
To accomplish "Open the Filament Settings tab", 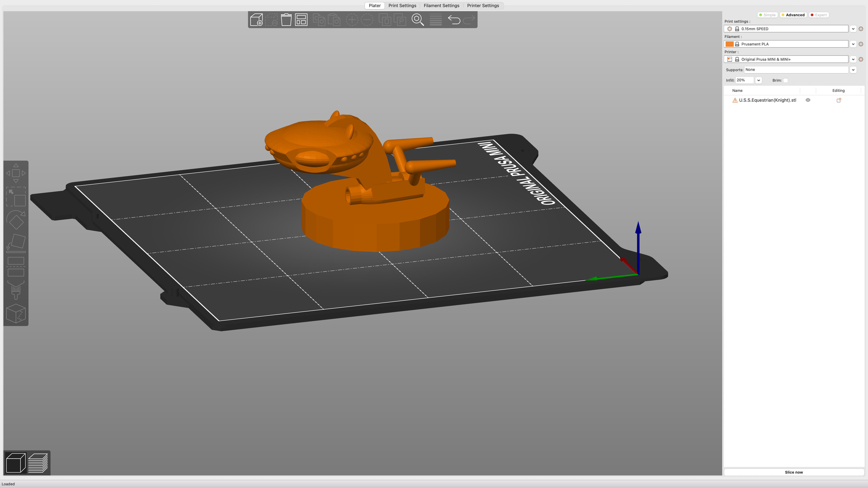I will (441, 6).
